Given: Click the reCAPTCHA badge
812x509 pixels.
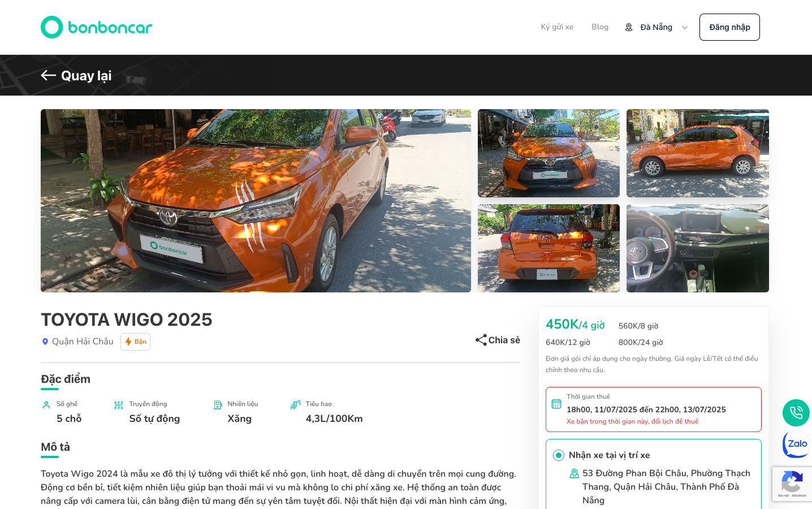Looking at the screenshot, I should click(792, 484).
